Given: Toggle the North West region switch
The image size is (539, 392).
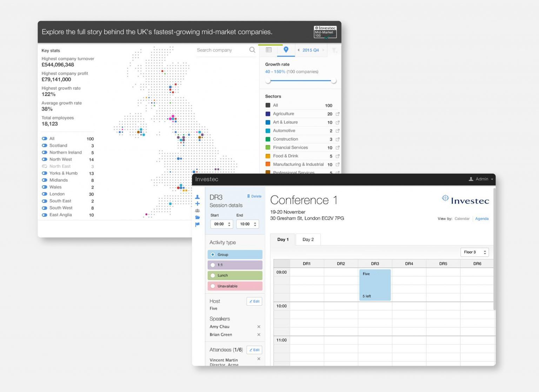Looking at the screenshot, I should 45,159.
